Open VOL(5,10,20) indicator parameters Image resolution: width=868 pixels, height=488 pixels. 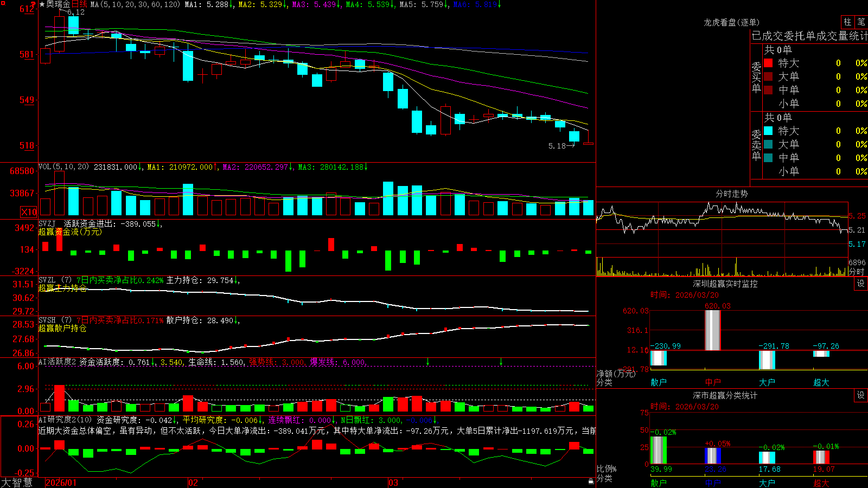click(x=63, y=167)
